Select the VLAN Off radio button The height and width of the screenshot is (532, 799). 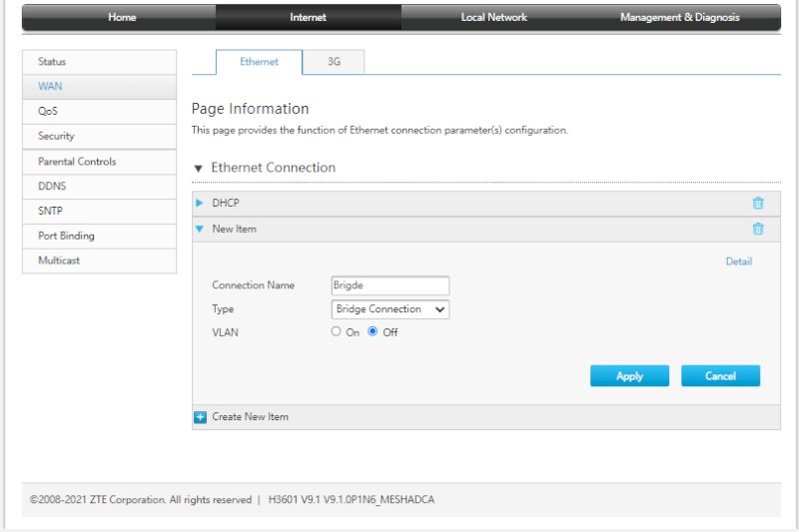pos(373,331)
